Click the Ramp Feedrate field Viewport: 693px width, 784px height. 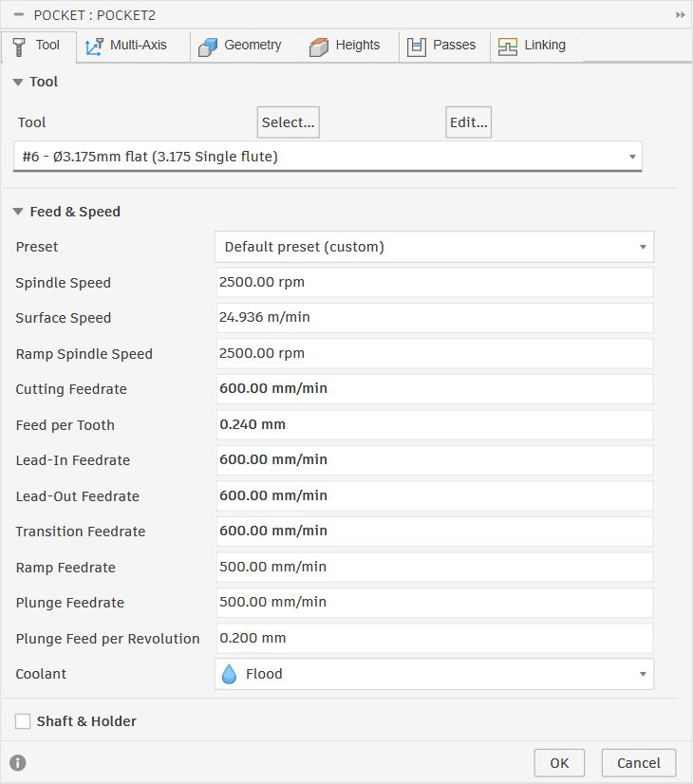coord(435,567)
